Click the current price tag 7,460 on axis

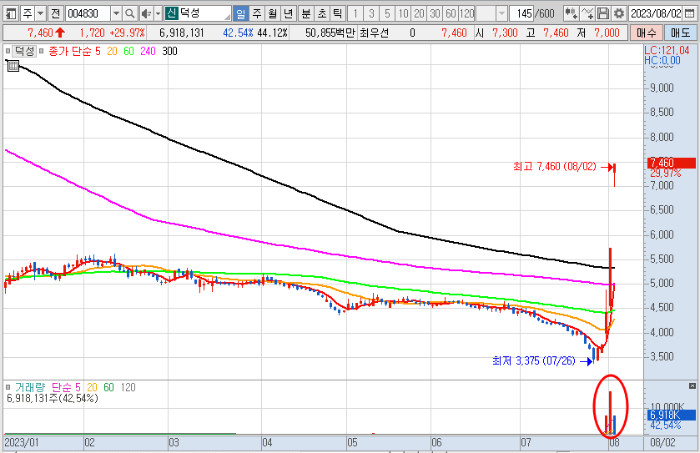point(671,163)
